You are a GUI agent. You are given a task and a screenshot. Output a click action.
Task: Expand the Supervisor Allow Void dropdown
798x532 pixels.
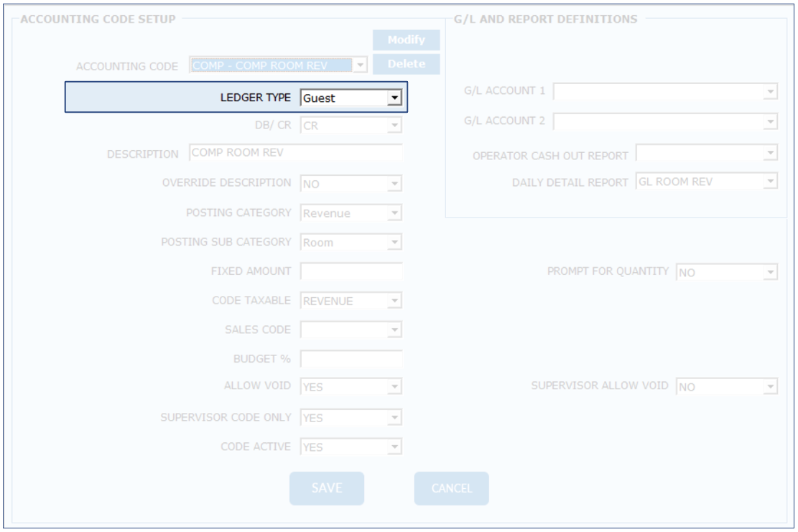click(770, 387)
